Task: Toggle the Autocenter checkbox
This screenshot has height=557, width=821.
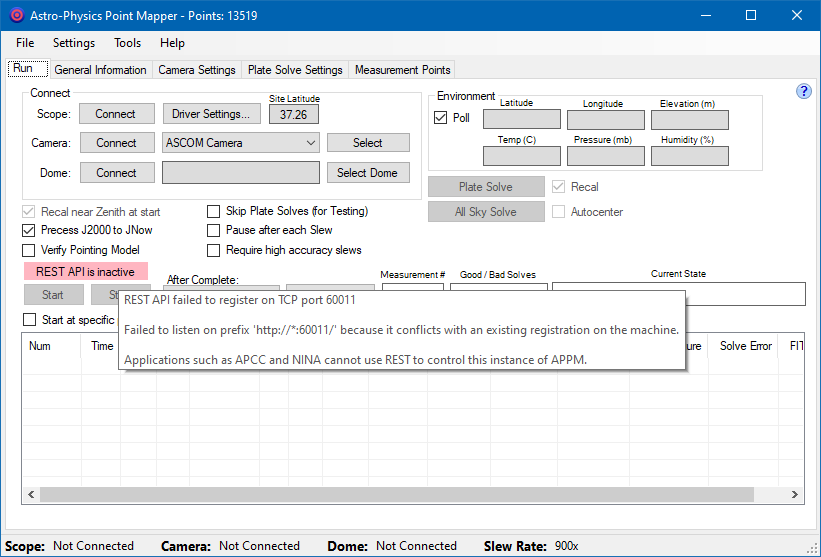Action: tap(559, 211)
